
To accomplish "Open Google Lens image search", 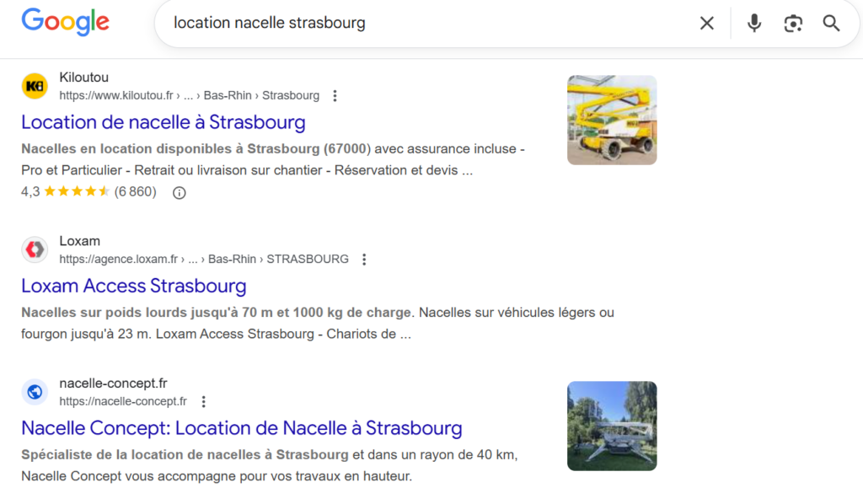I will coord(793,24).
